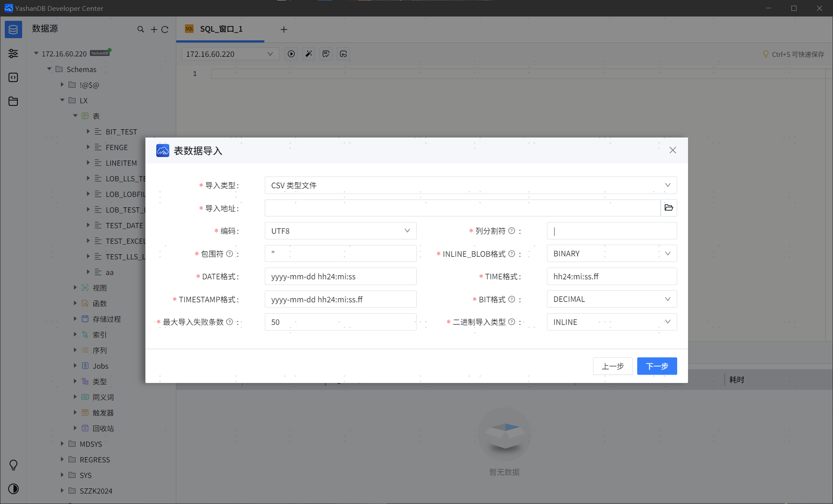Click help icon next to 列分割符

click(512, 231)
